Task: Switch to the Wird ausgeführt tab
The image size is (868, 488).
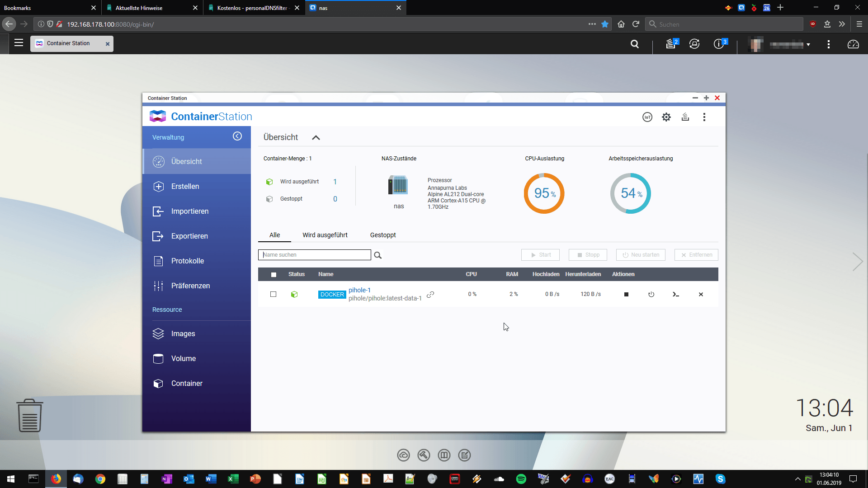Action: tap(325, 235)
